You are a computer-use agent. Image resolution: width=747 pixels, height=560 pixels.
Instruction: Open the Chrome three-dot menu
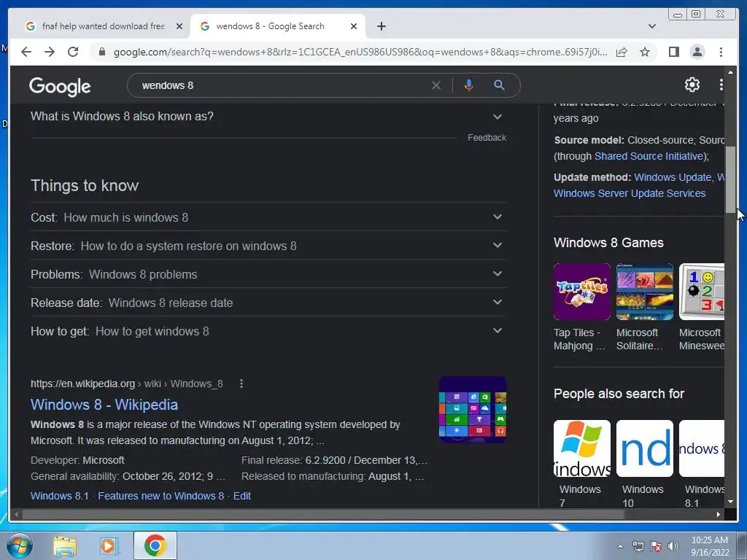click(721, 52)
